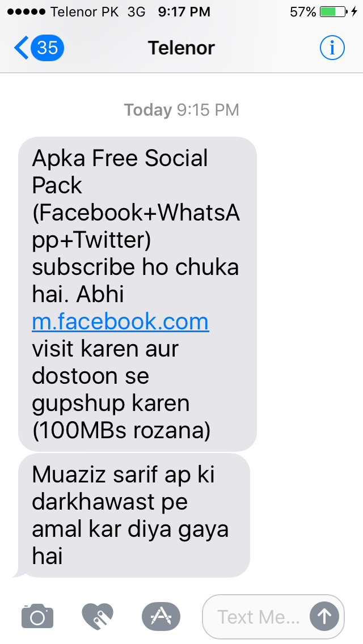Viewport: 363px width, 644px height.
Task: Open the info details icon for Telenor
Action: click(332, 48)
